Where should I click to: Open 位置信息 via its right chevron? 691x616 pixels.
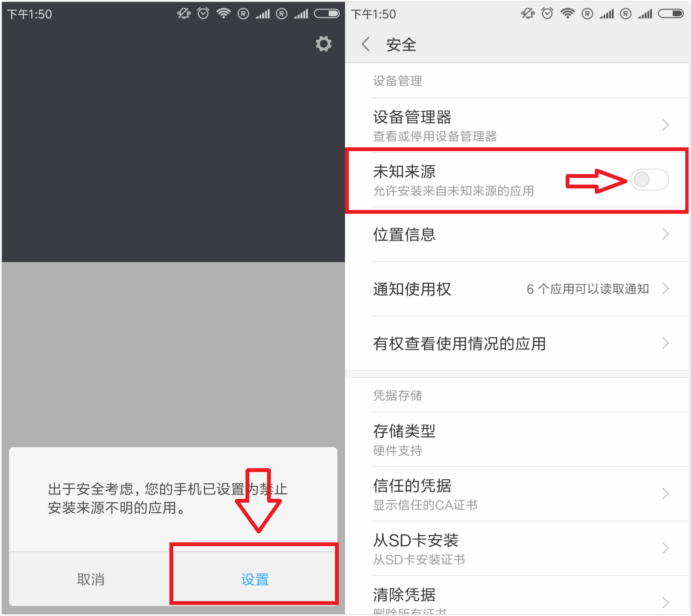tap(665, 234)
